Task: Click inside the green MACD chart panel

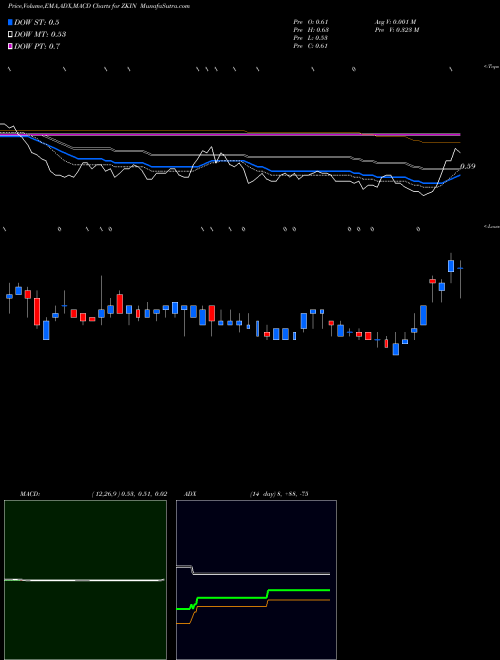Action: click(85, 580)
